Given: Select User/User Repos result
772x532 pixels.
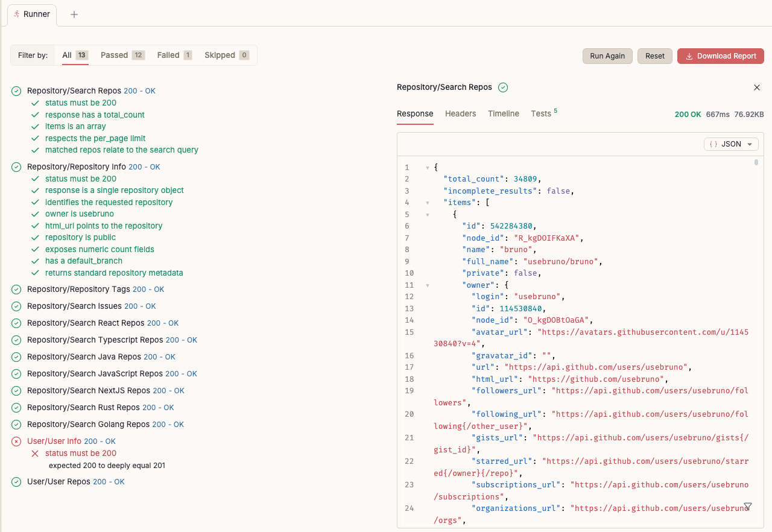Looking at the screenshot, I should [76, 482].
